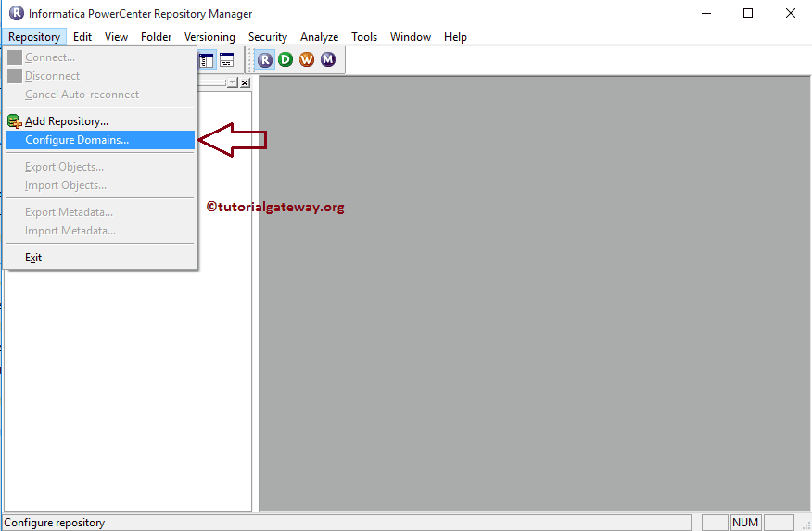Open the Versioning menu
The image size is (812, 531).
click(x=209, y=37)
